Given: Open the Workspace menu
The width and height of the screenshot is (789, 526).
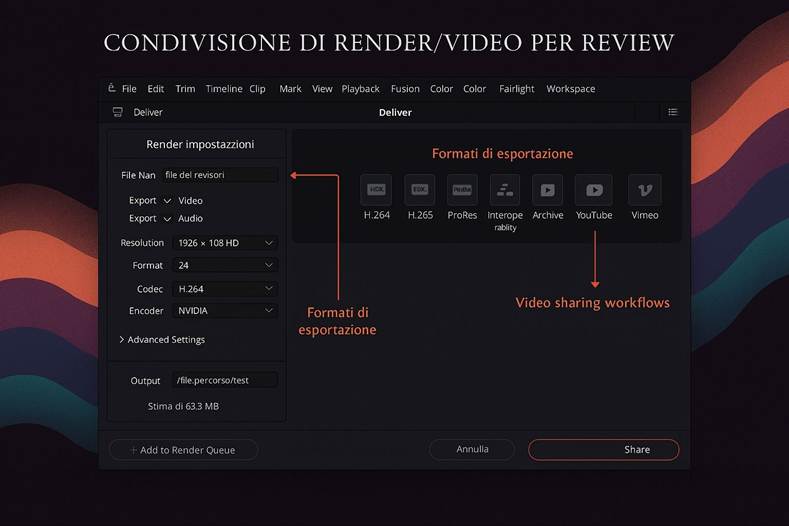Looking at the screenshot, I should coord(571,89).
